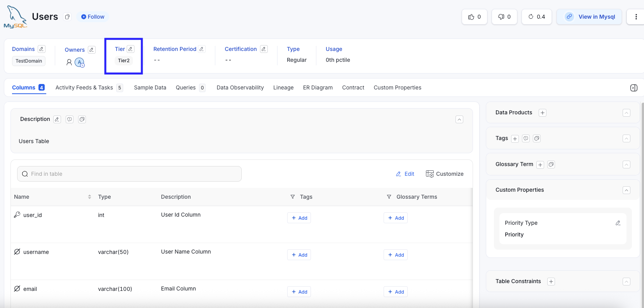Screen dimensions: 644x308
Task: Switch to Activity Feeds & Tasks tab
Action: 89,87
